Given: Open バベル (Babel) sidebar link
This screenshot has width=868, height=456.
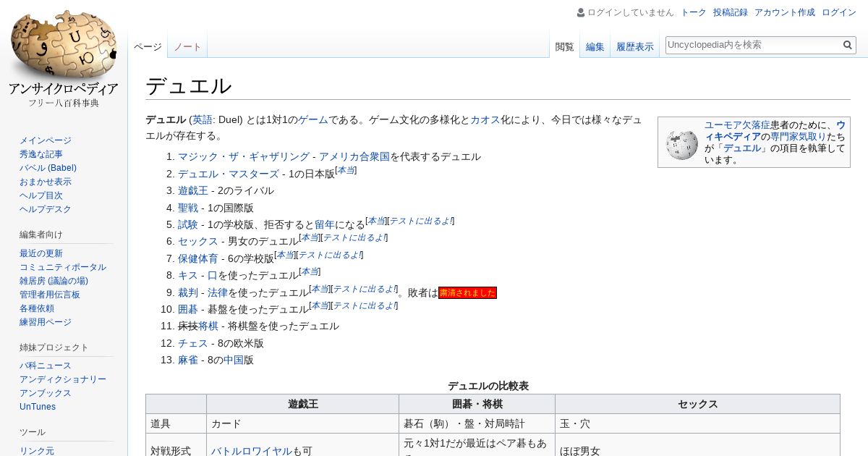Looking at the screenshot, I should (x=48, y=168).
